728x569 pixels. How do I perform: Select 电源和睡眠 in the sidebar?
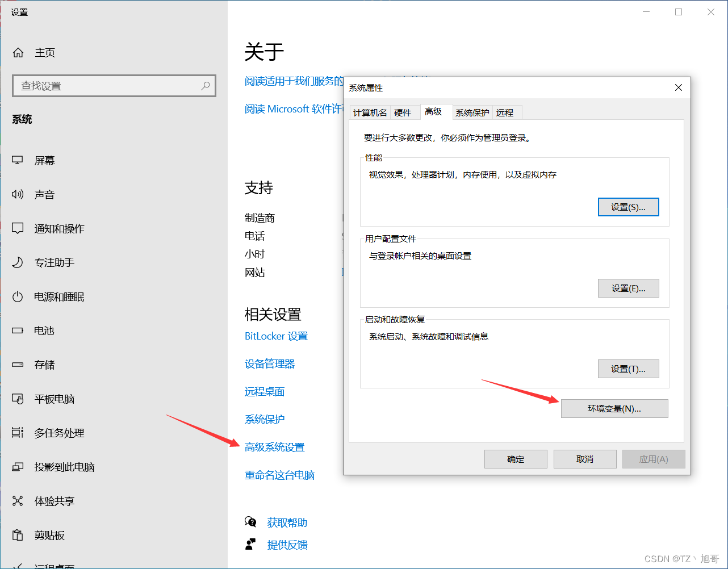(x=60, y=297)
